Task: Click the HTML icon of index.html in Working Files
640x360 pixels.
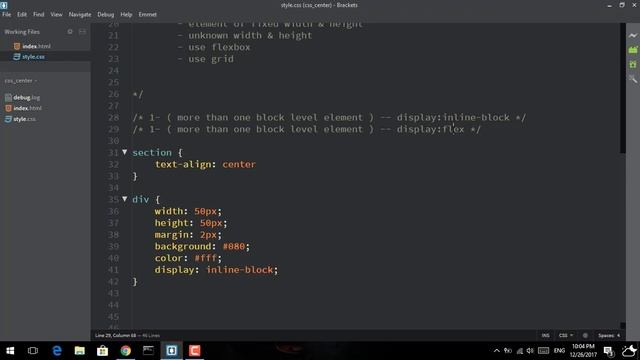Action: pyautogui.click(x=17, y=46)
